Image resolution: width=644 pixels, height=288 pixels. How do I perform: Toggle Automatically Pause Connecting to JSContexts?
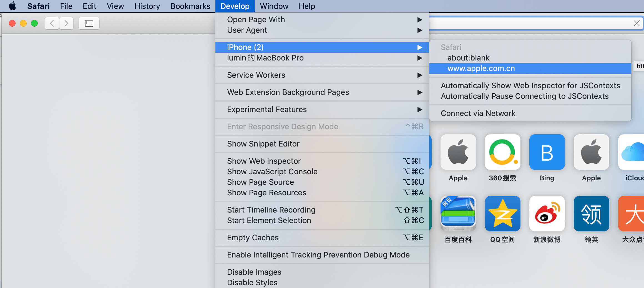(x=524, y=96)
